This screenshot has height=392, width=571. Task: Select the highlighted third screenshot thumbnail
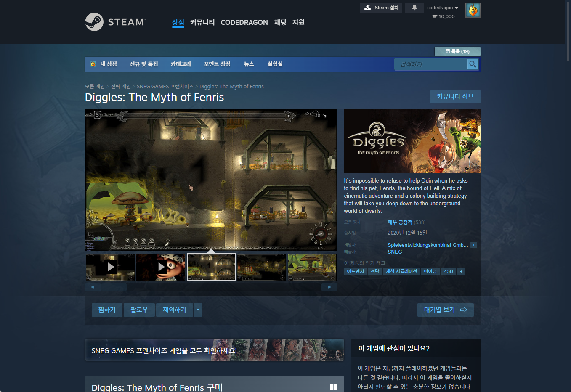[x=211, y=267]
